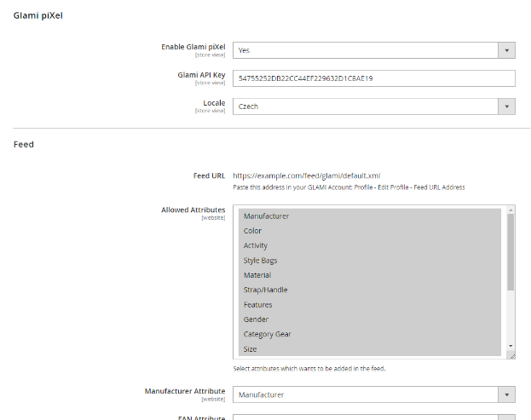
Task: Click the Glami piXel section heading
Action: (x=38, y=15)
